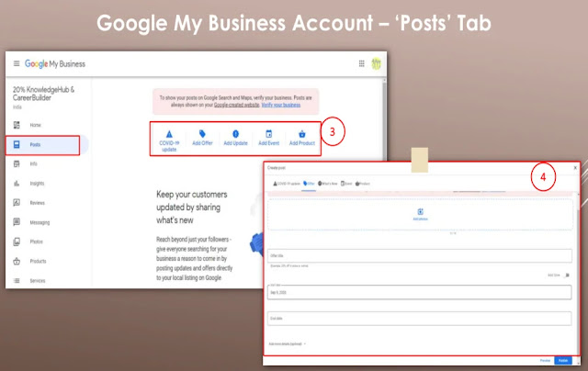The width and height of the screenshot is (588, 371).
Task: Click the Home sidebar icon
Action: click(x=17, y=125)
